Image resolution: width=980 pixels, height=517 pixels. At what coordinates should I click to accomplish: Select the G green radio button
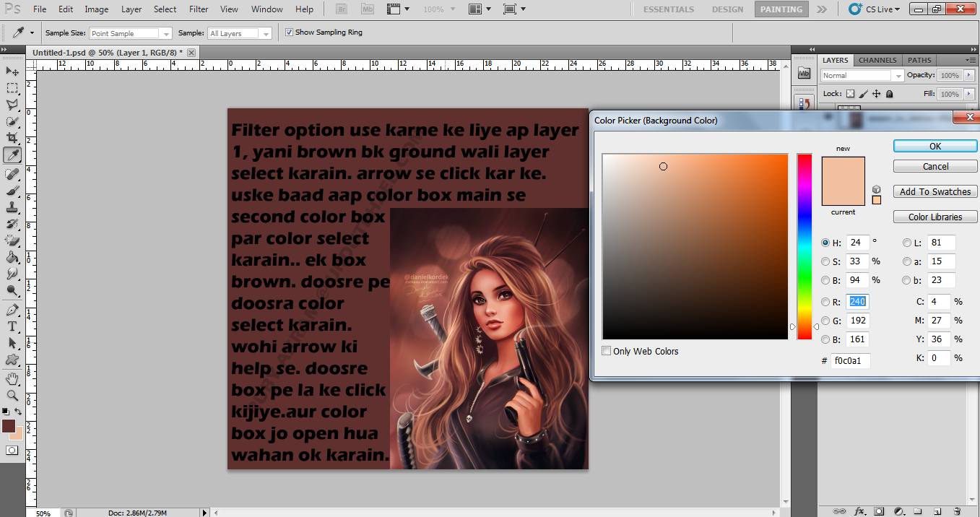point(825,321)
